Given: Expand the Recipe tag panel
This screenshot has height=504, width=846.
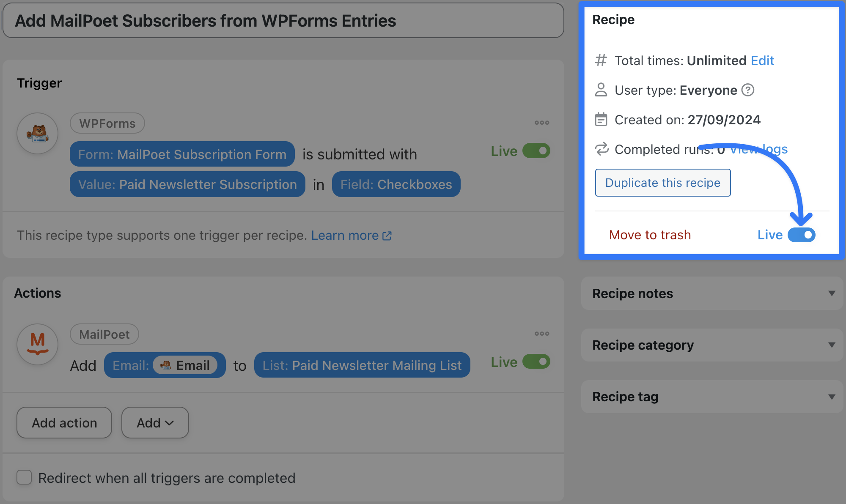Looking at the screenshot, I should 831,397.
